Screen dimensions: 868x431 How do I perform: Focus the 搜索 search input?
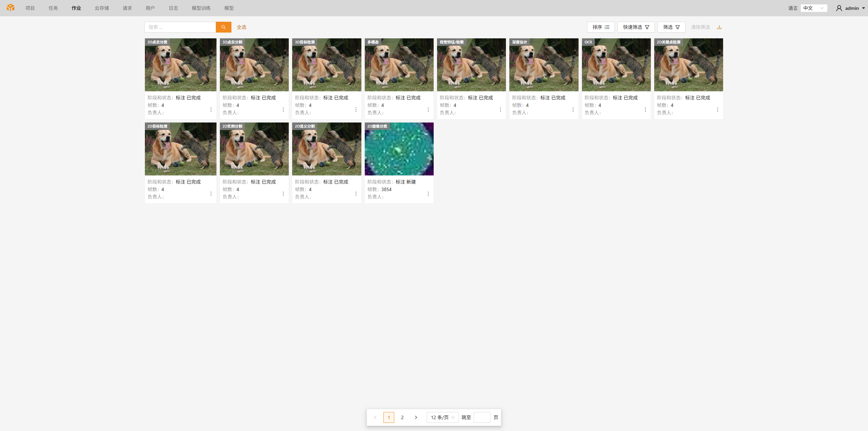click(180, 27)
